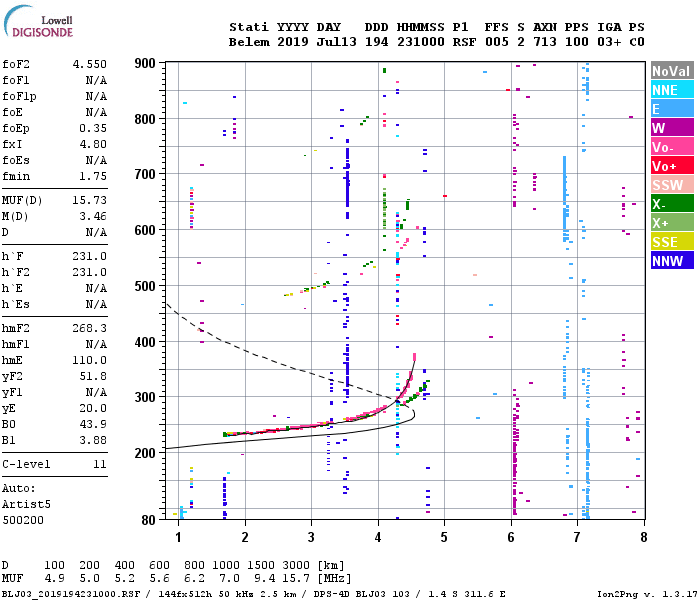Select the NoVal legend color box
Viewport: 700px width, 600px height.
pos(672,71)
